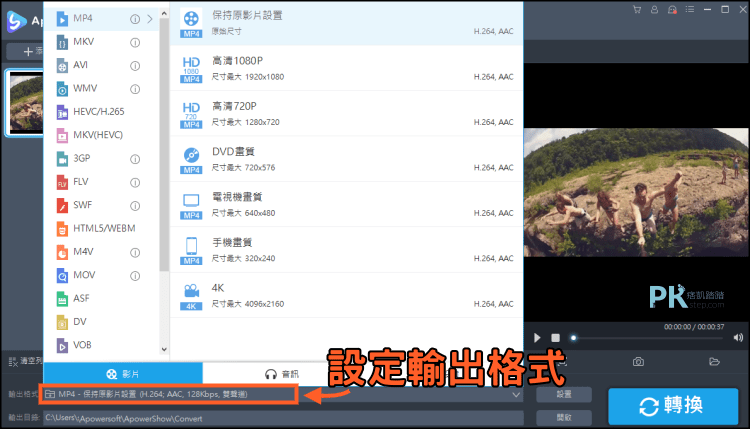Show info for MKV format
The height and width of the screenshot is (429, 750).
tap(135, 43)
